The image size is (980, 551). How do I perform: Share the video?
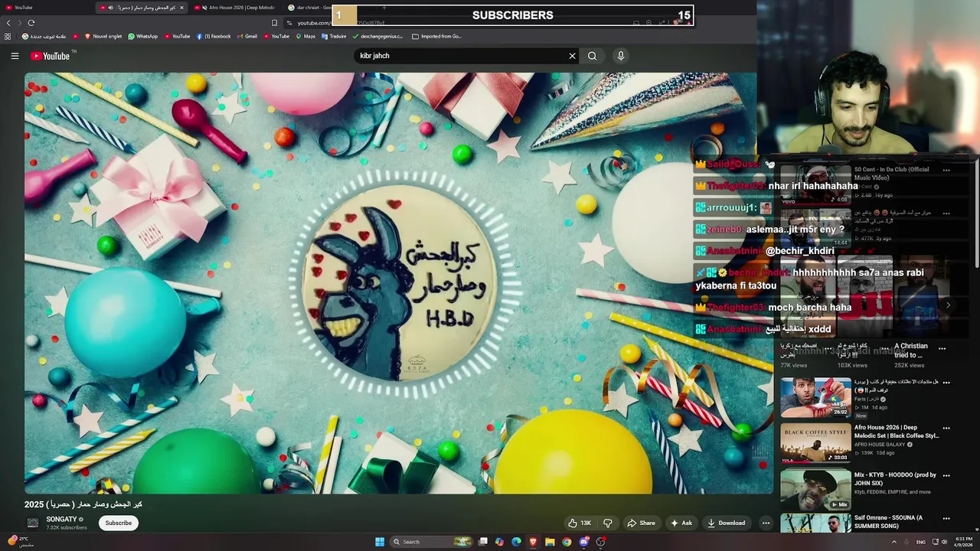tap(641, 523)
